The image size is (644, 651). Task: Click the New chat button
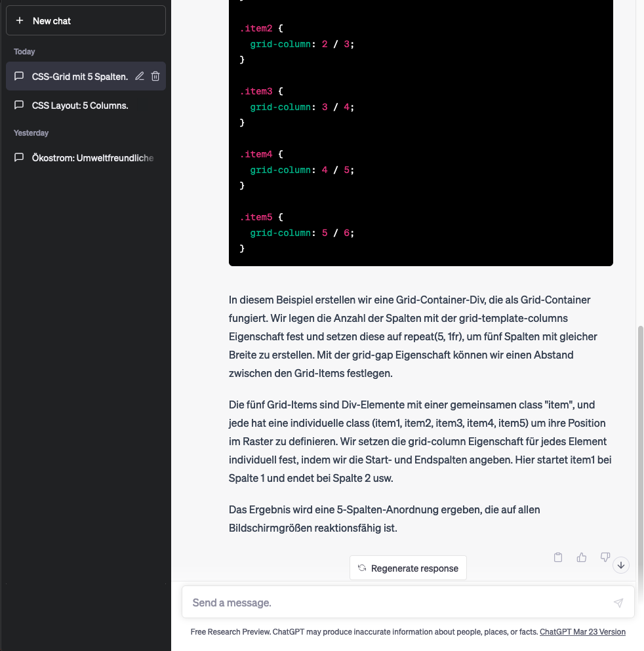click(x=85, y=21)
